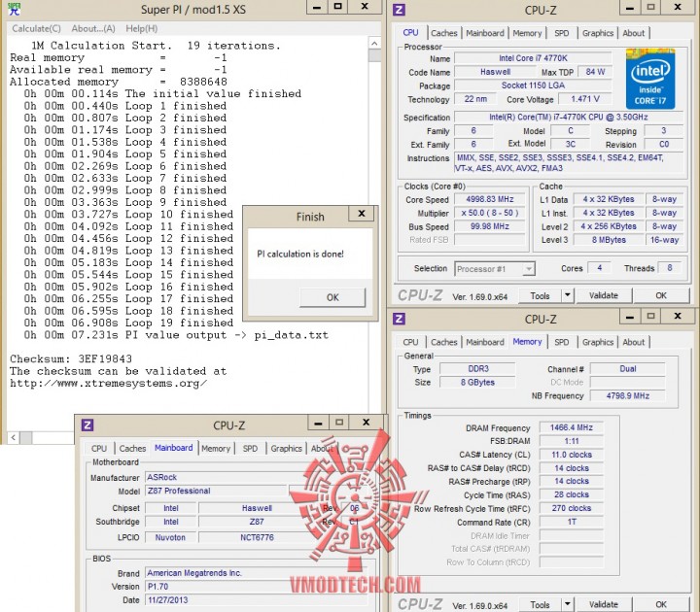Minimize the top CPU-Z window
Viewport: 700px width, 612px height.
[630, 8]
